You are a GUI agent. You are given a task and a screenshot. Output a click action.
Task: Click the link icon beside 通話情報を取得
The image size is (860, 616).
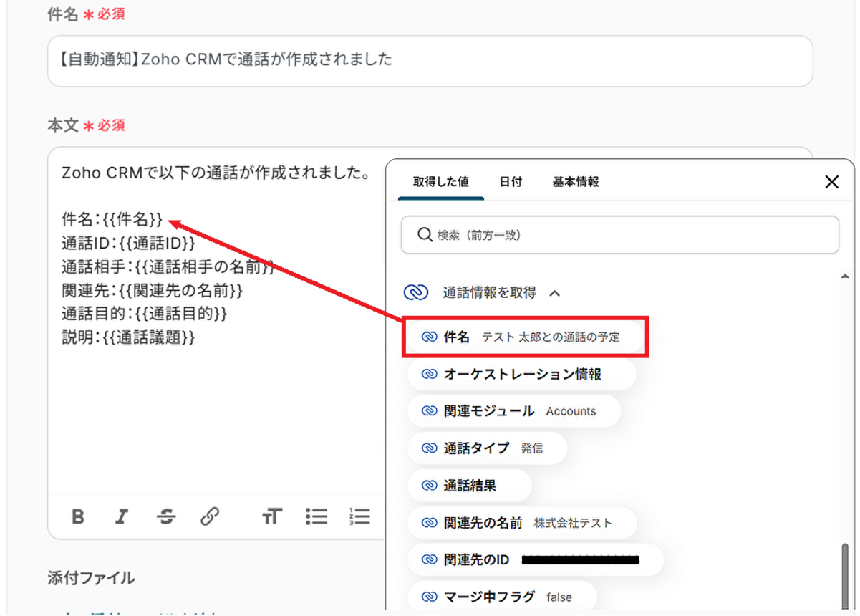tap(416, 292)
